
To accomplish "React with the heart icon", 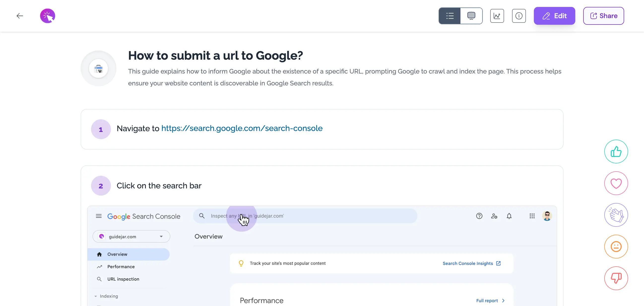I will (616, 183).
